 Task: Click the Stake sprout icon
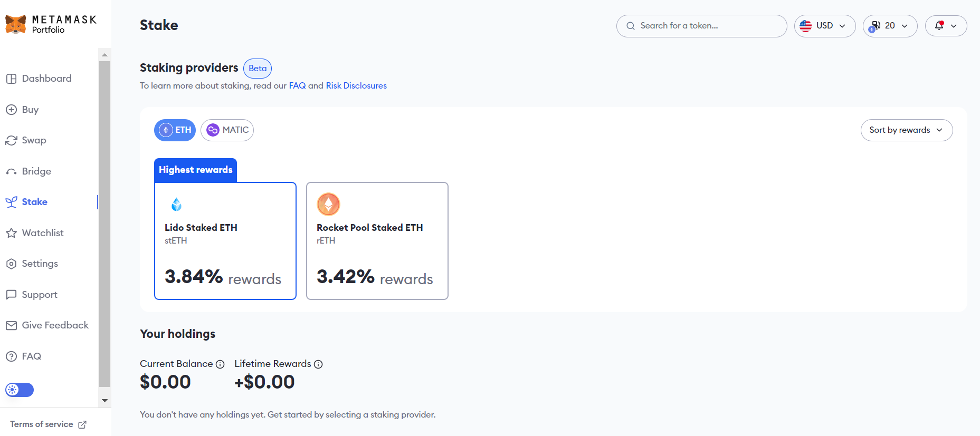tap(11, 202)
